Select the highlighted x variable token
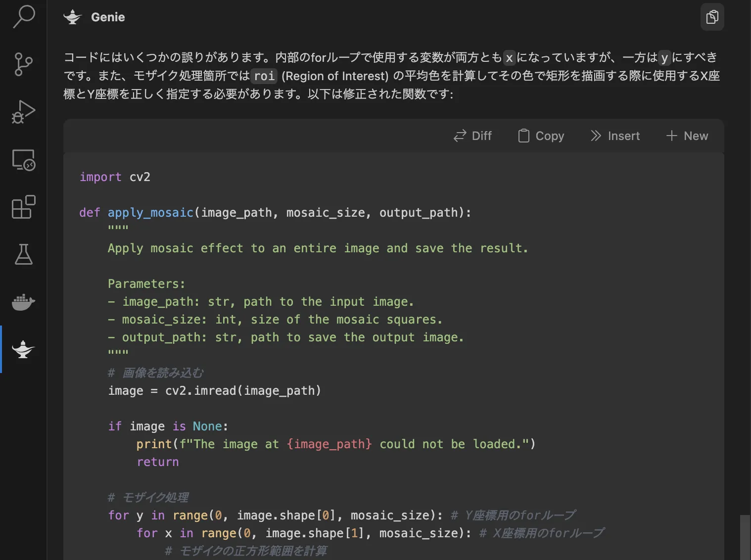The width and height of the screenshot is (751, 560). point(510,57)
